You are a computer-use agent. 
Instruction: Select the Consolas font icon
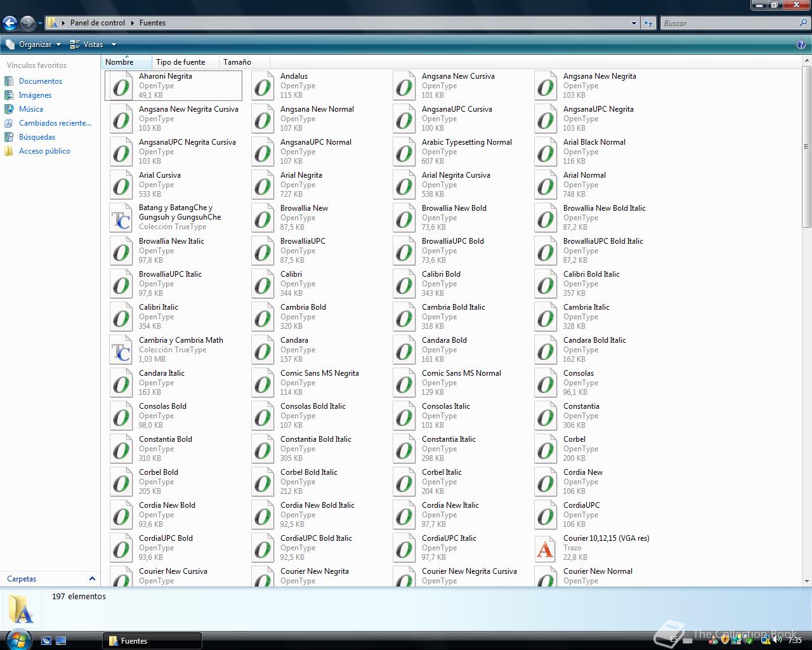point(546,383)
